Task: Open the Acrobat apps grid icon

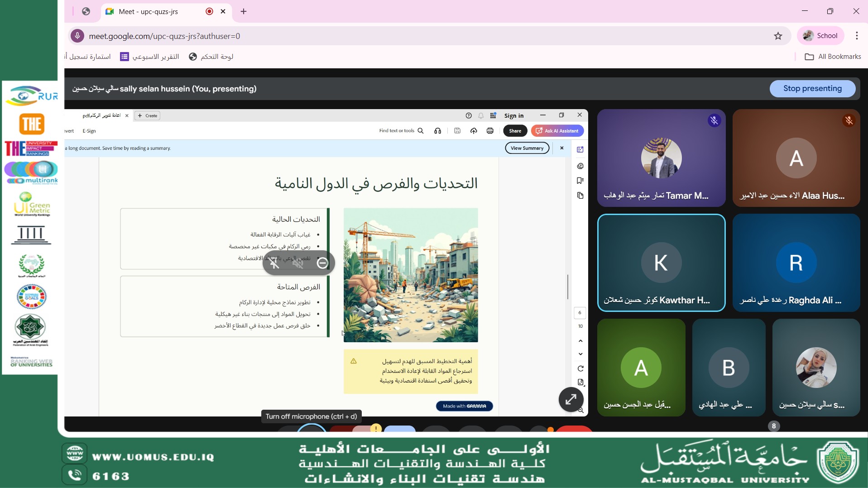Action: point(493,116)
